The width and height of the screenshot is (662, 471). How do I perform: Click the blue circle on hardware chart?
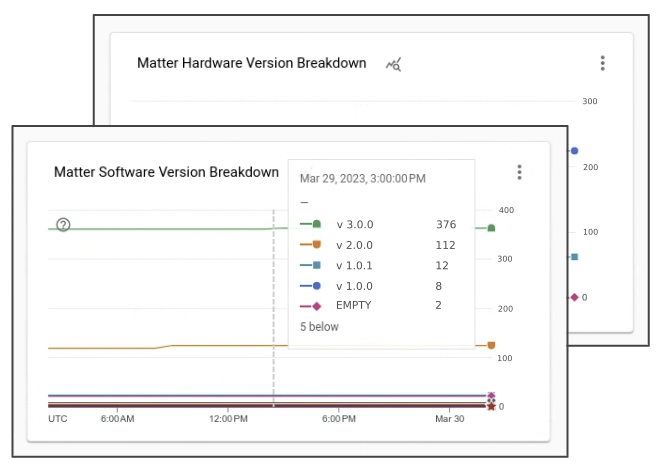574,151
